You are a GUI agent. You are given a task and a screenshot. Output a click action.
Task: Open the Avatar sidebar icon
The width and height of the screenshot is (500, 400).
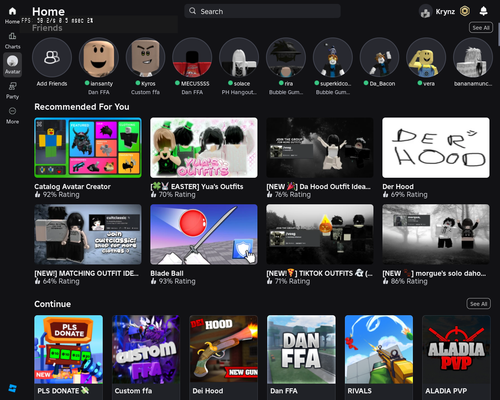click(12, 61)
